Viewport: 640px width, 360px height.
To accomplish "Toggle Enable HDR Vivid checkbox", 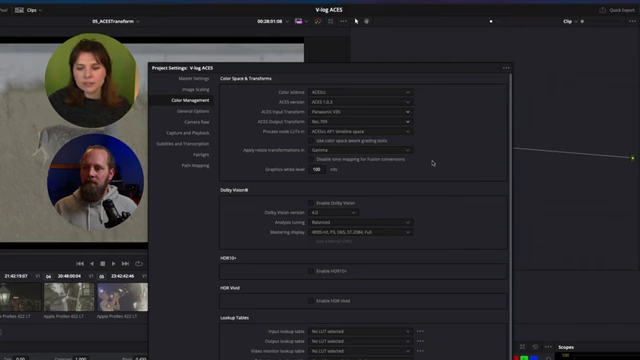I will pyautogui.click(x=311, y=301).
